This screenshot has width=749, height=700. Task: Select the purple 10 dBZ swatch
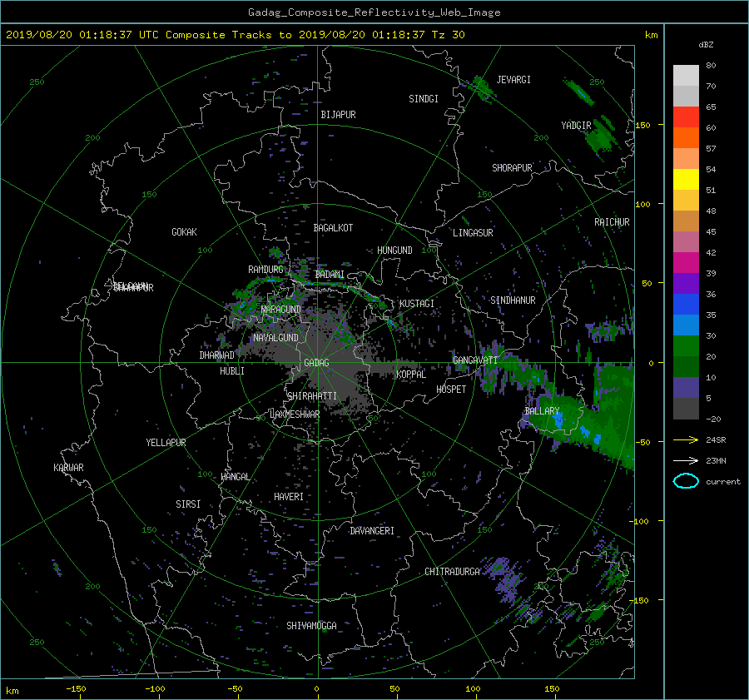(686, 387)
